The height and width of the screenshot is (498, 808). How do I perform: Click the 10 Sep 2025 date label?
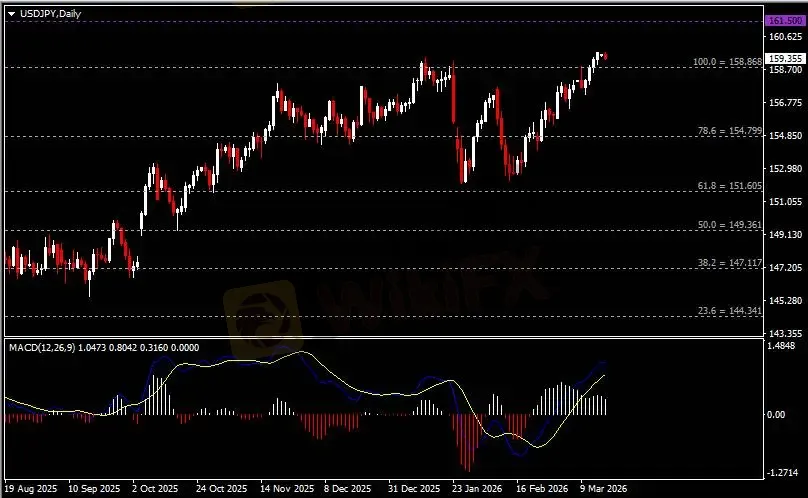(x=94, y=488)
